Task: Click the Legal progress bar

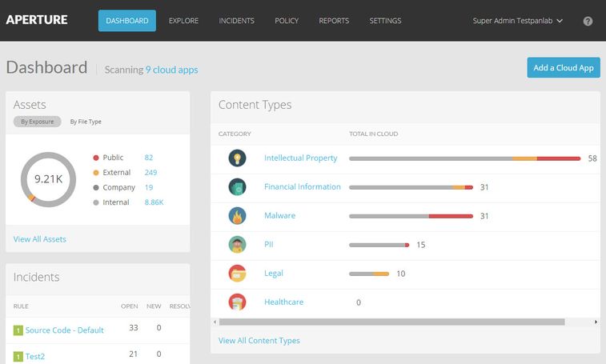Action: point(369,274)
